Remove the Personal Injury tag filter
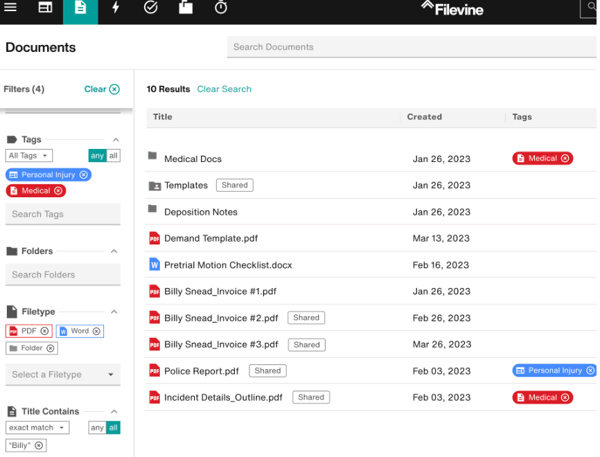The image size is (600, 457). coord(83,175)
